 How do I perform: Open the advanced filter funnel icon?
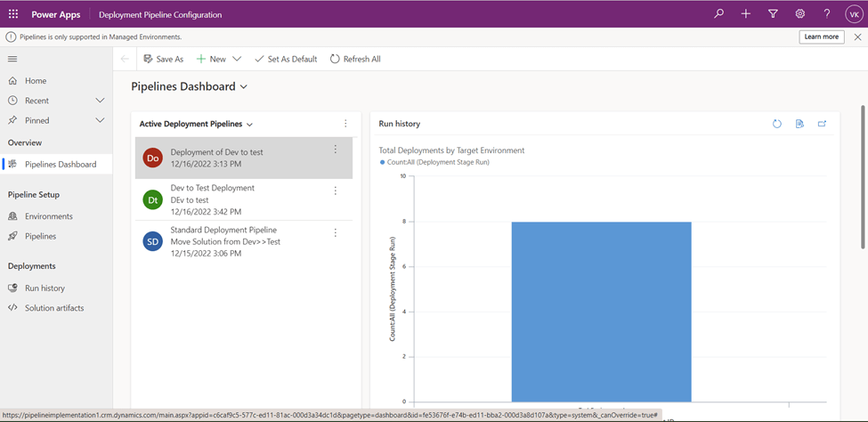[773, 14]
